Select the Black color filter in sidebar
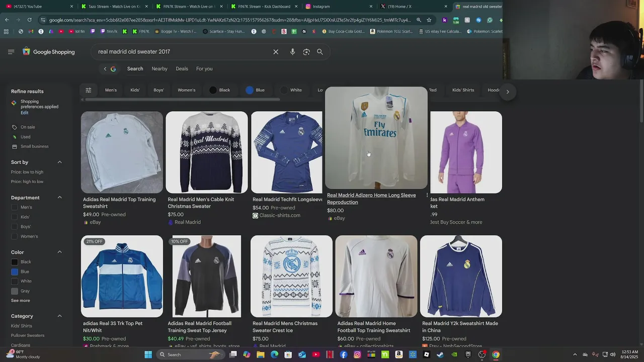 15,262
